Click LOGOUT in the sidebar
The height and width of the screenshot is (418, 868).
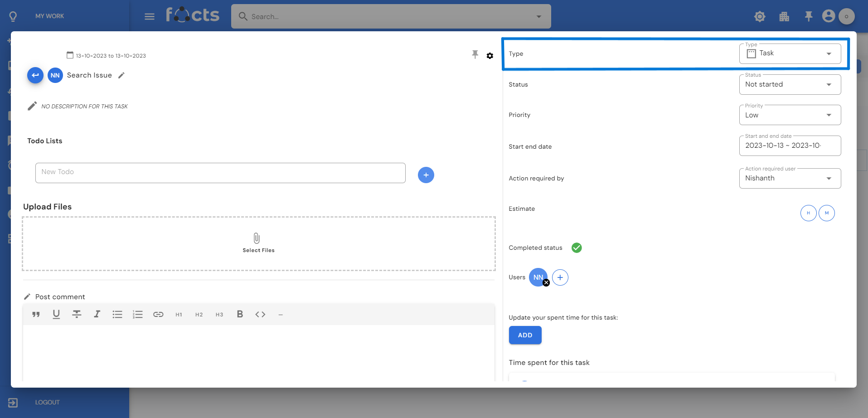(47, 402)
